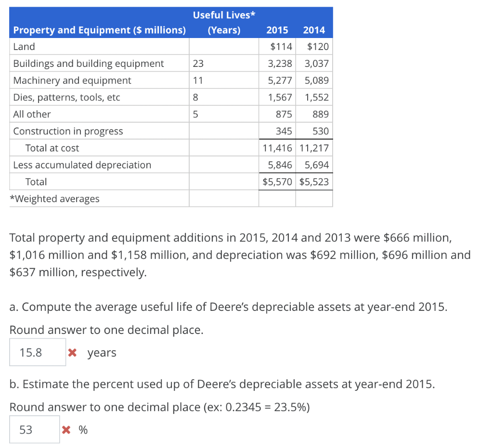Click the 11,416 total at cost value

(x=277, y=148)
